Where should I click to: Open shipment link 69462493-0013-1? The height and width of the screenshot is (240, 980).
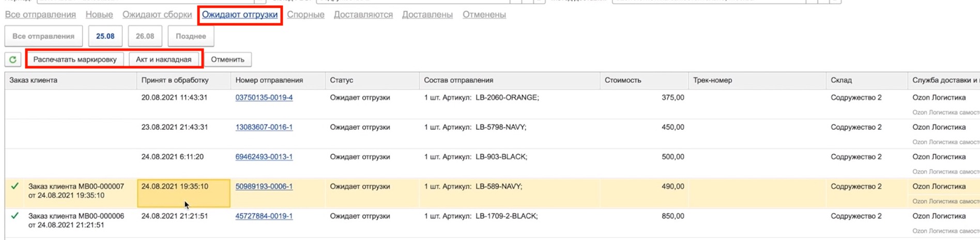(264, 157)
